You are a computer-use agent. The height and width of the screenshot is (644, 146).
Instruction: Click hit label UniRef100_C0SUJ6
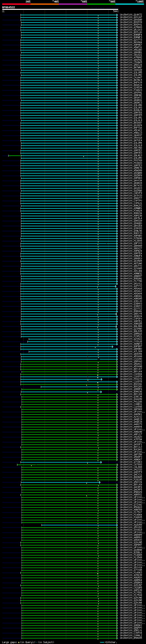click(131, 341)
